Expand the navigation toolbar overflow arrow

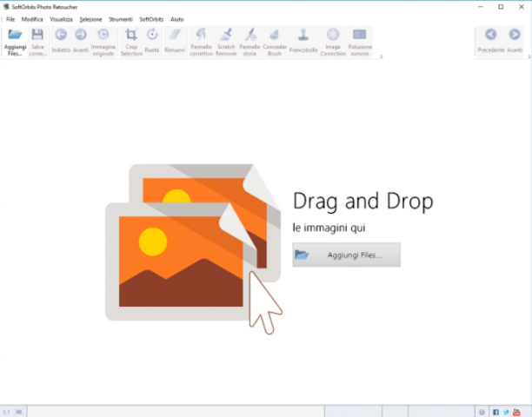click(x=529, y=56)
